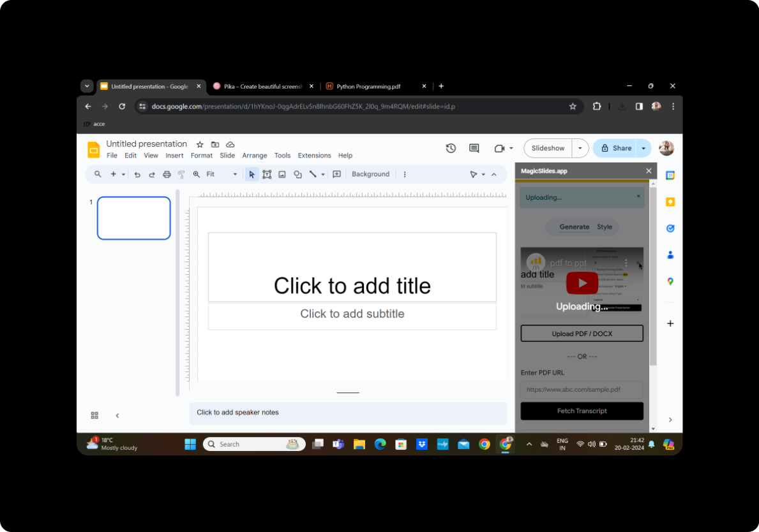The height and width of the screenshot is (532, 759).
Task: Hide the right side panel arrow
Action: pyautogui.click(x=670, y=420)
